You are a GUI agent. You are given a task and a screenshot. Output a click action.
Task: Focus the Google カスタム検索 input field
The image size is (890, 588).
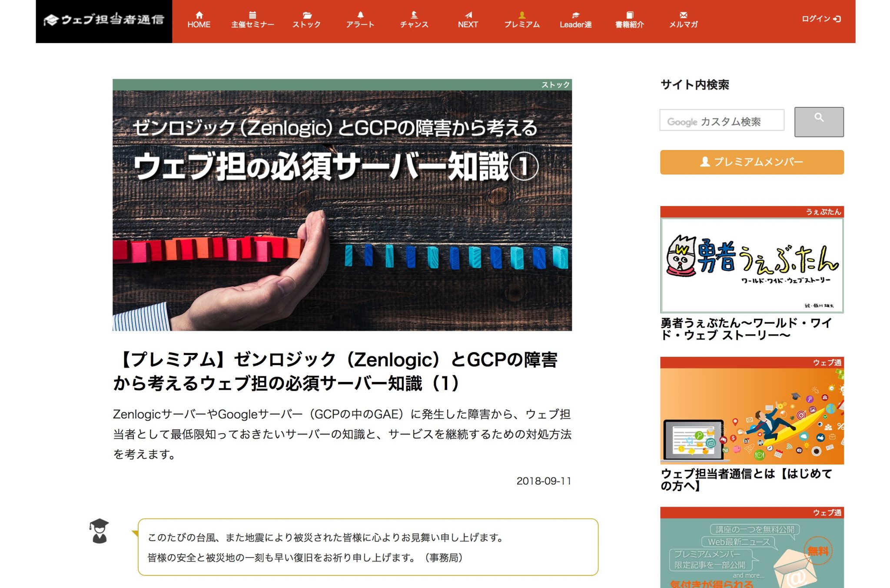click(x=722, y=120)
